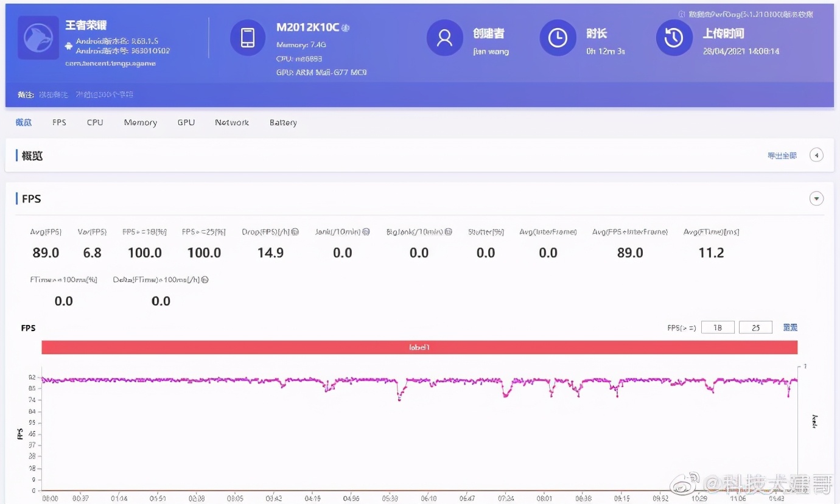
Task: Click the help icon next to Delta(FTime)
Action: (x=205, y=280)
